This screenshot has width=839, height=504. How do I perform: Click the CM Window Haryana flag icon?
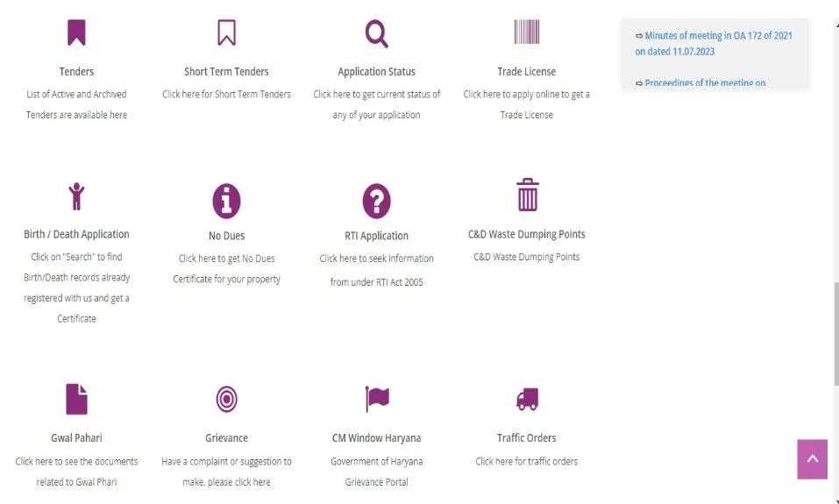coord(376,399)
